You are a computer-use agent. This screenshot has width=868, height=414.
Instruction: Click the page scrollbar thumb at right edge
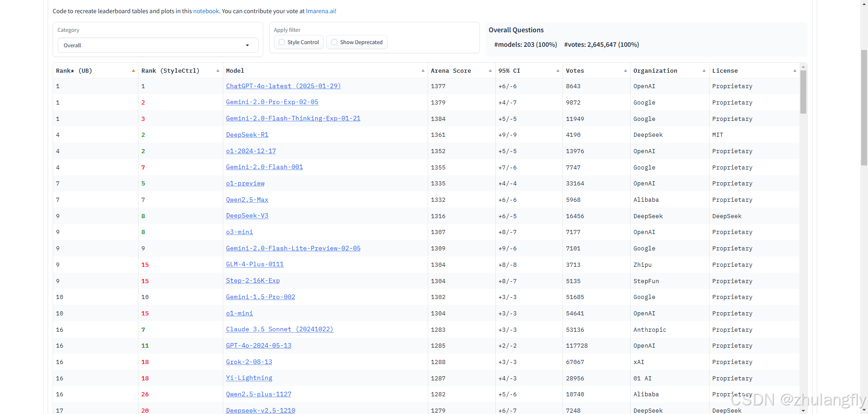pyautogui.click(x=864, y=108)
